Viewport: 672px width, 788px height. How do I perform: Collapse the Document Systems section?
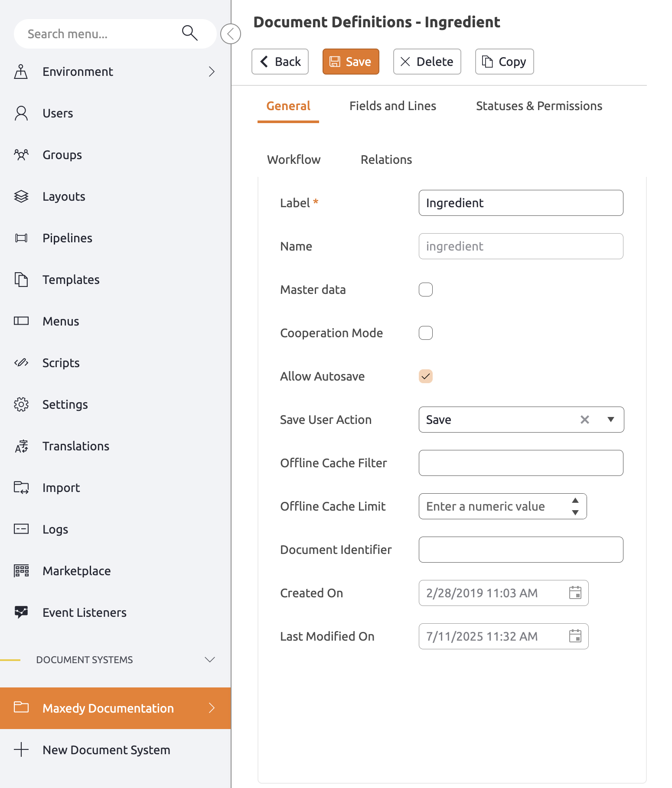point(210,660)
